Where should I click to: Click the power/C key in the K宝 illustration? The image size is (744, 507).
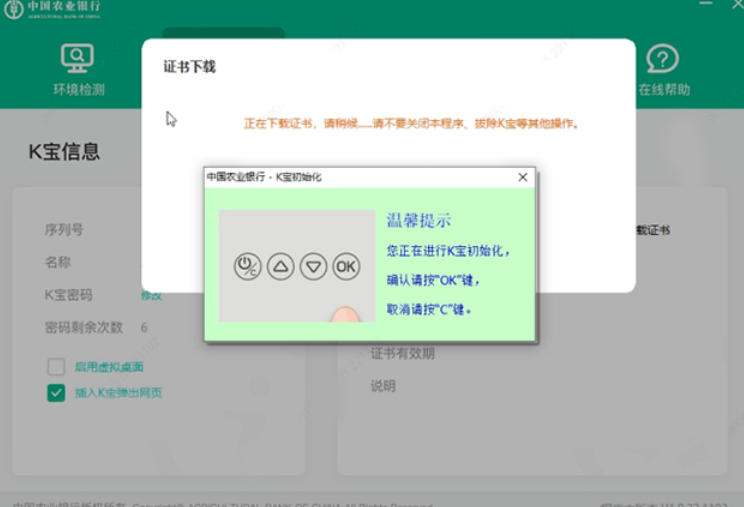pos(248,267)
